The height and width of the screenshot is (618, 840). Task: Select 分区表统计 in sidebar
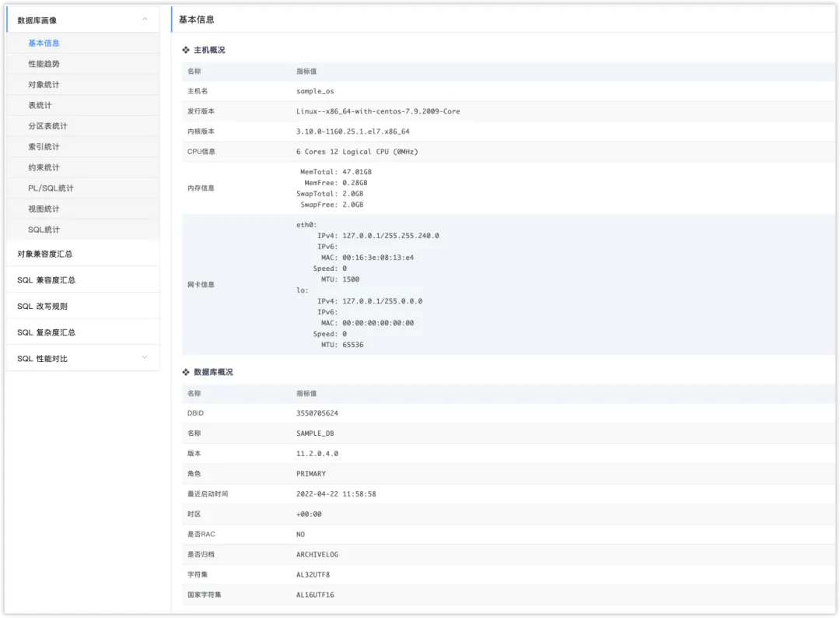tap(47, 126)
